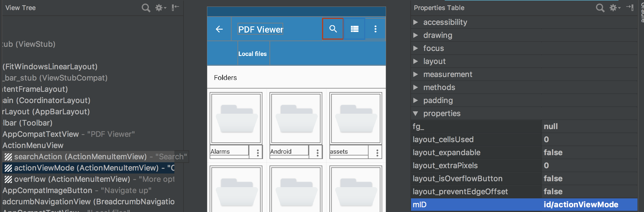
Task: Select overflow ActionMenuItemView in tree
Action: [x=72, y=179]
